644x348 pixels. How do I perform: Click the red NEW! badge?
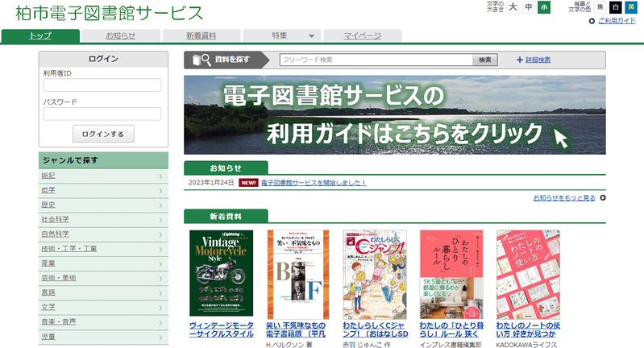(x=248, y=183)
